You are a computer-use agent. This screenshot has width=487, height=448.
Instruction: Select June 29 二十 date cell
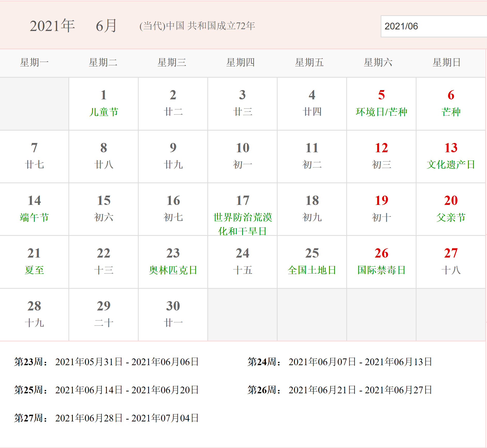pos(104,315)
